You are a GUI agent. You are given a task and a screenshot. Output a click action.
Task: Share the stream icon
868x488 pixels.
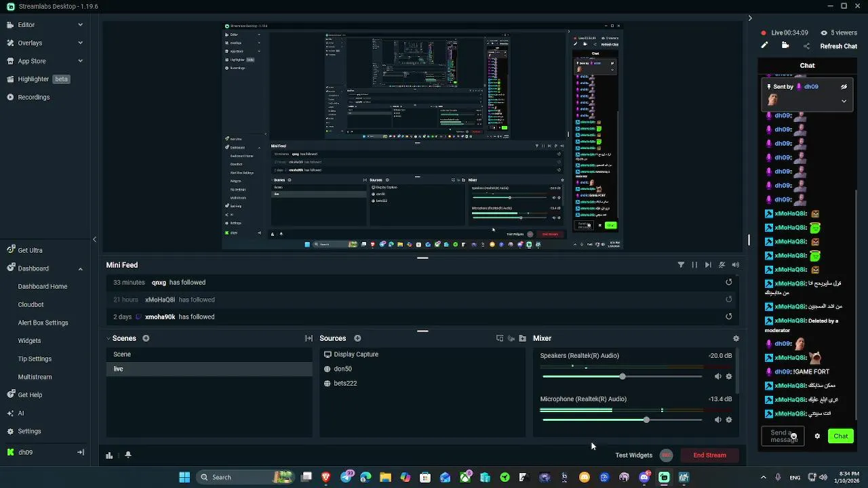806,46
